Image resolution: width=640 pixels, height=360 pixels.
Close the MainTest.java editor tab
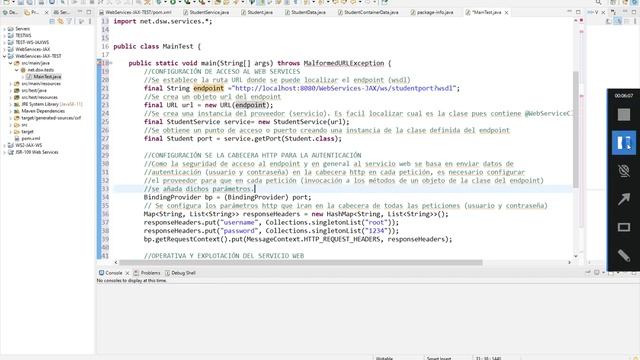coord(507,13)
